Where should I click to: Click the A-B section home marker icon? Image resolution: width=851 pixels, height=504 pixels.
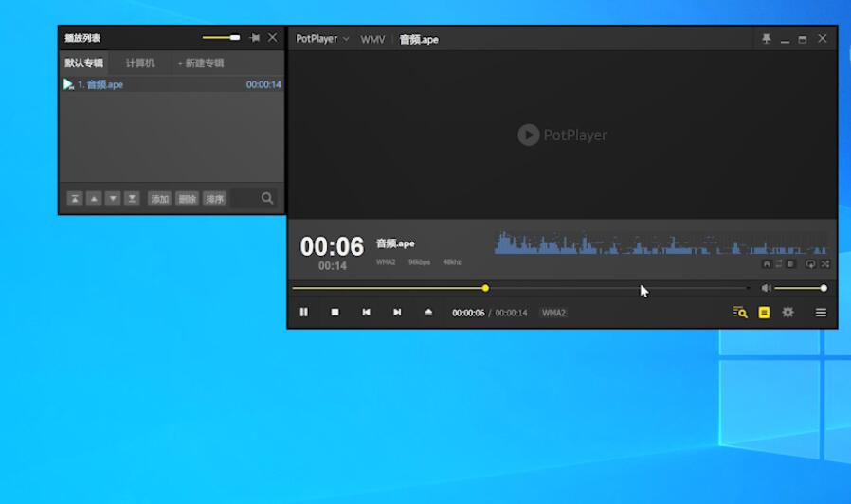click(x=767, y=264)
